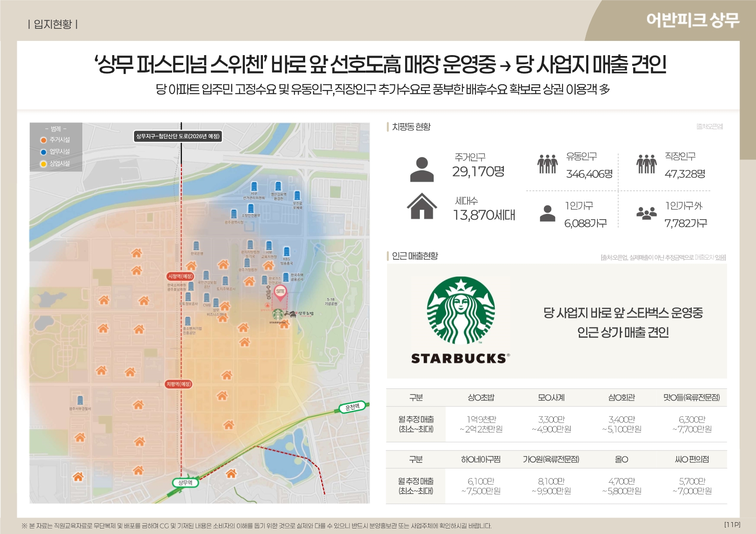
Task: Select the 국토정보공사 building icon
Action: pyautogui.click(x=188, y=297)
